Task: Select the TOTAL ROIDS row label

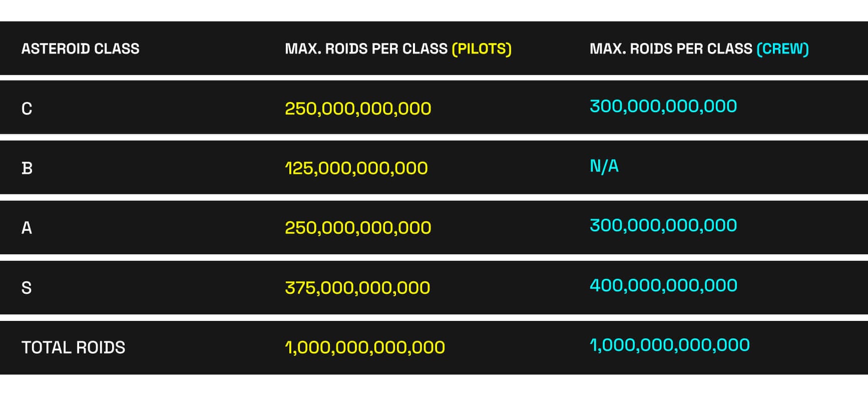Action: pos(74,347)
